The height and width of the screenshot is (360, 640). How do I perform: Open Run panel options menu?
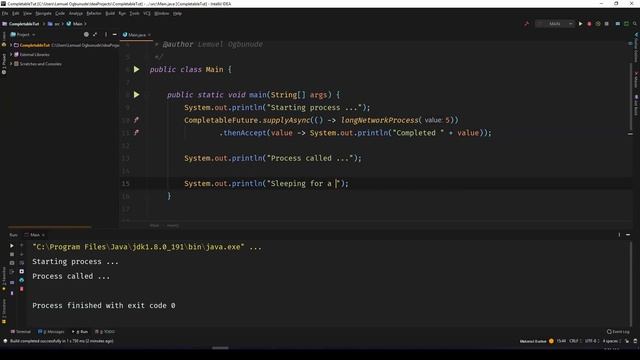(619, 235)
